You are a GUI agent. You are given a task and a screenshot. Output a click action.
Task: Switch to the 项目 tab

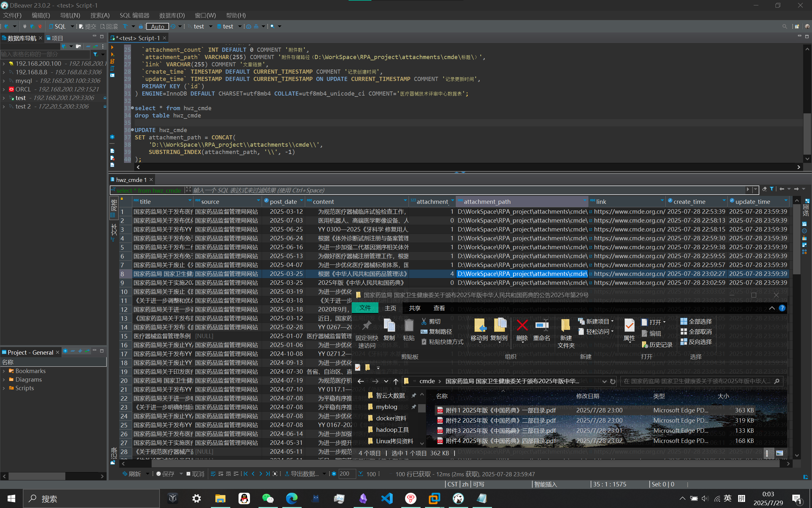(55, 38)
